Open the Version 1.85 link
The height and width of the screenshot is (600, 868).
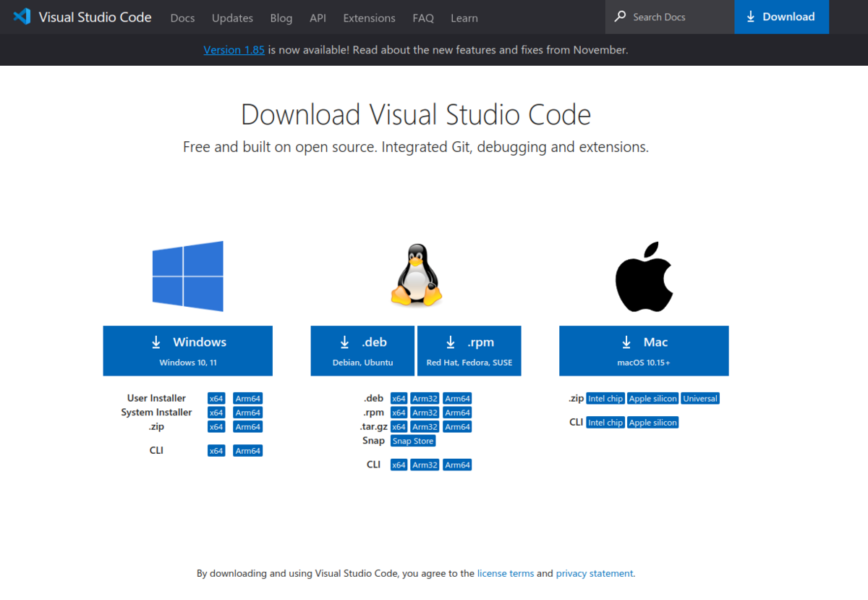pyautogui.click(x=234, y=50)
